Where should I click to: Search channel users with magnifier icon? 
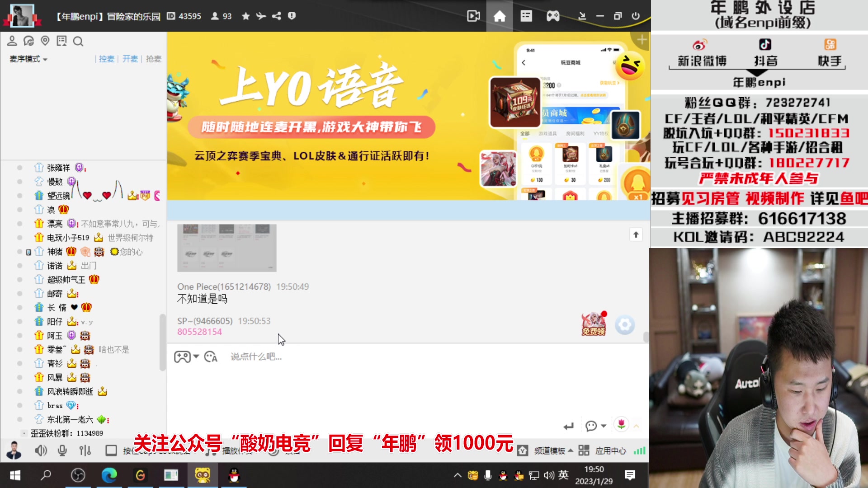tap(78, 42)
